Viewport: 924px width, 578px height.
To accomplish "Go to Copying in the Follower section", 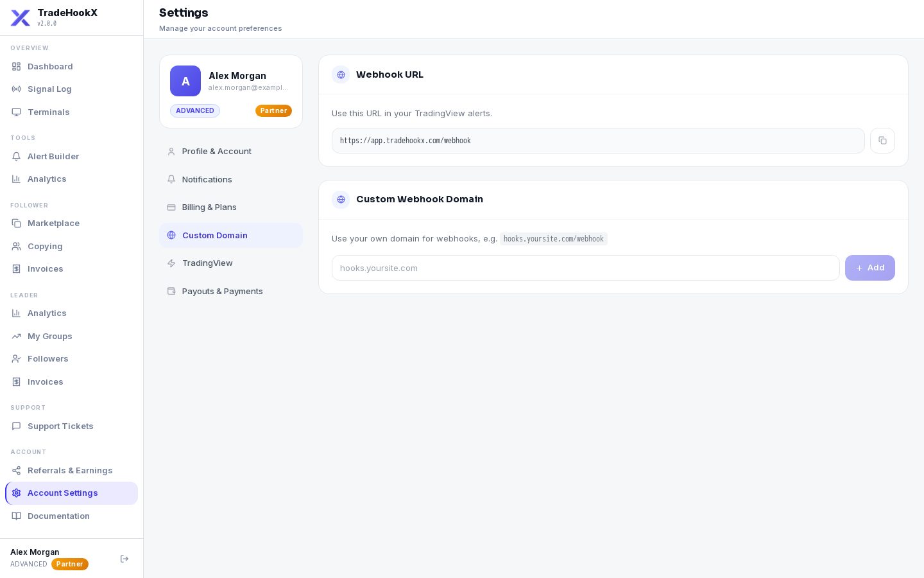I will tap(71, 247).
